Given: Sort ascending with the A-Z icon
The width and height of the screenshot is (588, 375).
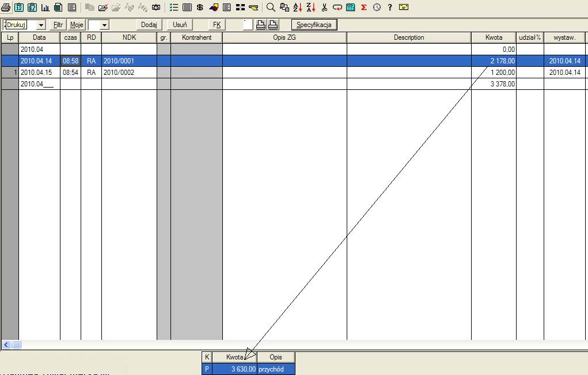Looking at the screenshot, I should click(297, 7).
